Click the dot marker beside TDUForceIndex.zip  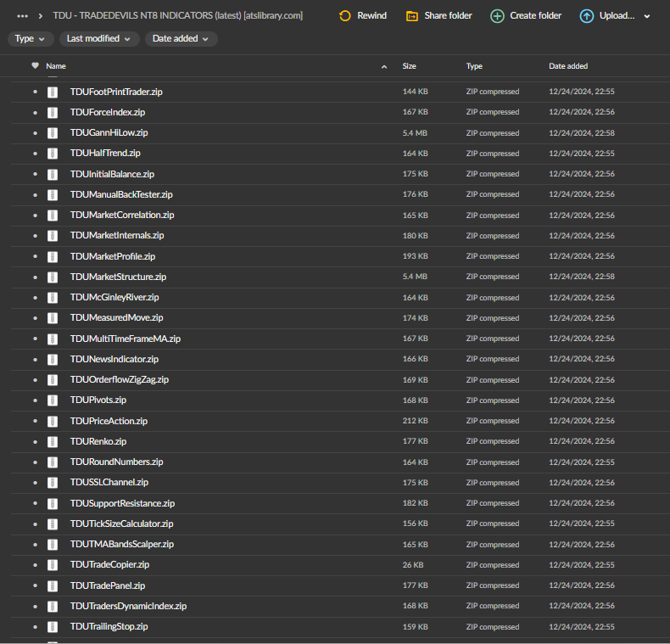coord(35,112)
